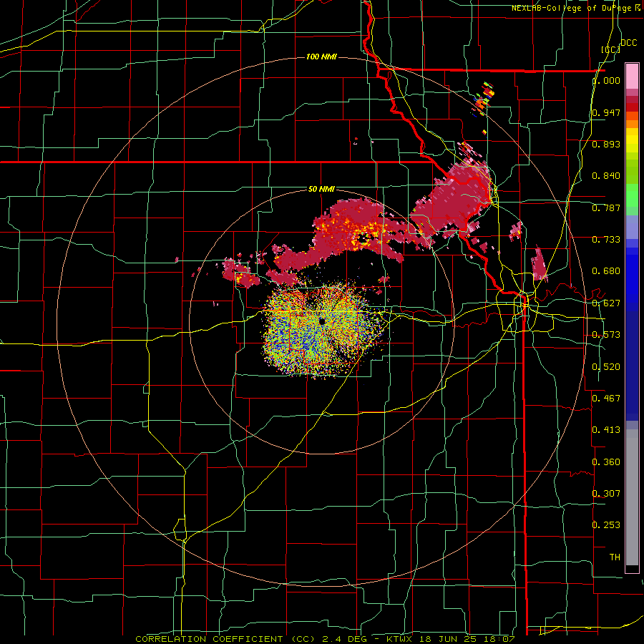Click the 0.520 legend value
The height and width of the screenshot is (644, 644).
pyautogui.click(x=606, y=366)
